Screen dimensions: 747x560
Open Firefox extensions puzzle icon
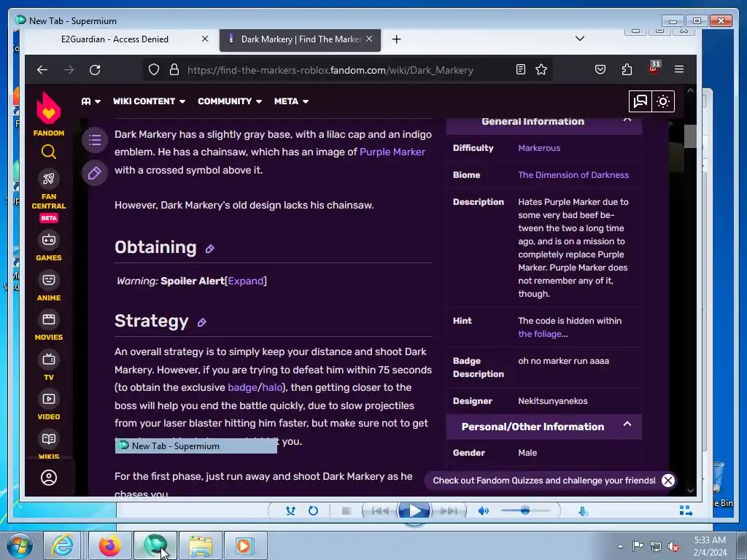627,69
